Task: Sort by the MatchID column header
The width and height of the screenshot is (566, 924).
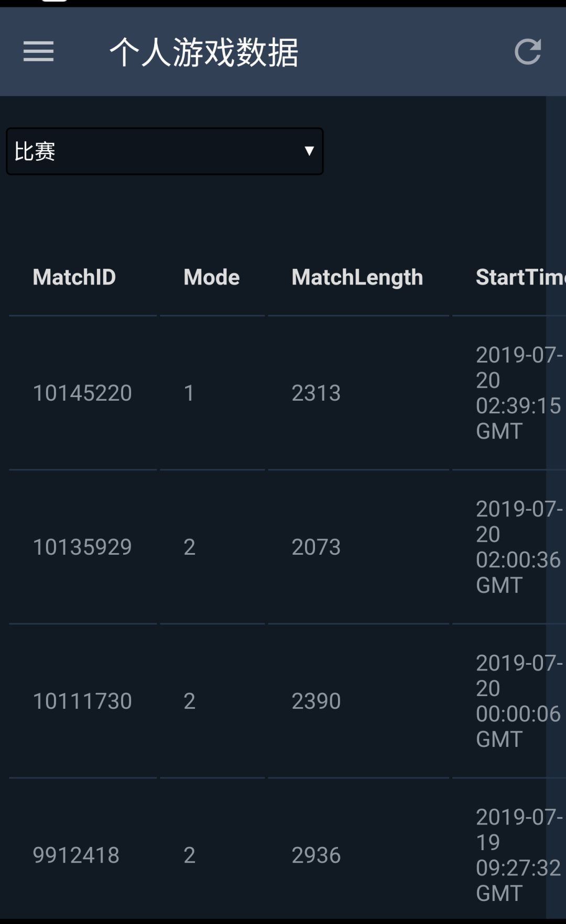Action: pos(74,277)
